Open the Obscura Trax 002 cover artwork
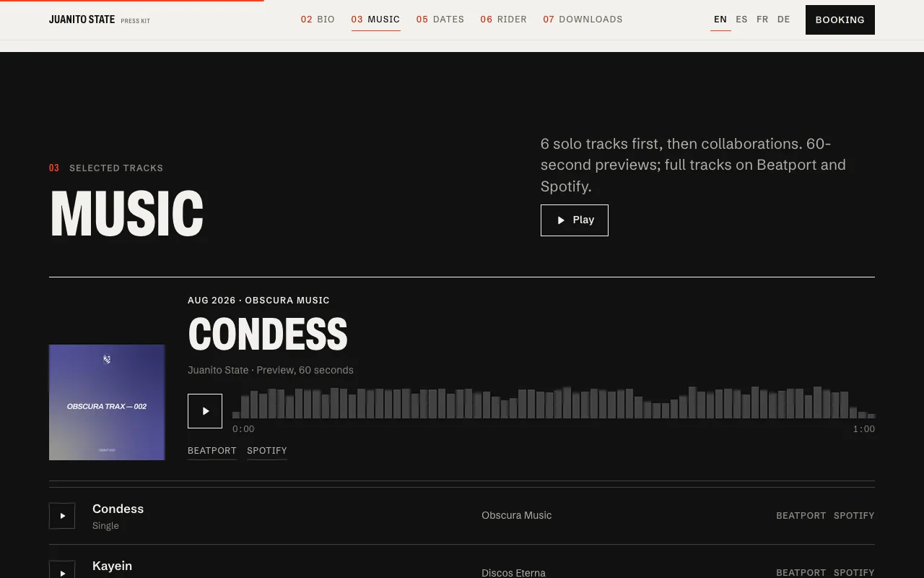924x578 pixels. [107, 402]
